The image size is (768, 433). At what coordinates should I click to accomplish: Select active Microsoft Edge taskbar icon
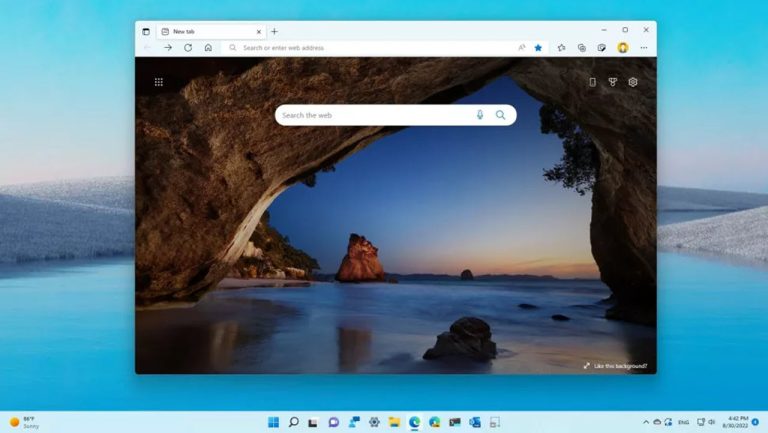(414, 422)
